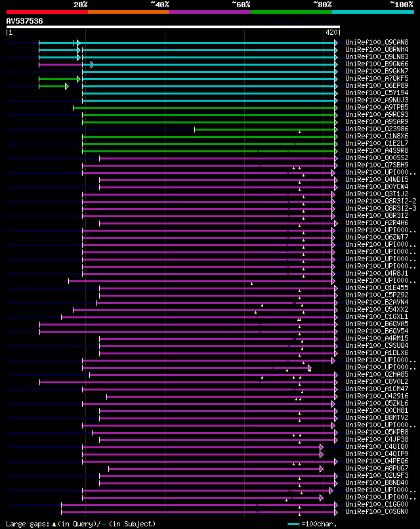Select label UniRef100_C9SUQ4
Image resolution: width=420 pixels, height=529 pixels.
[377, 345]
